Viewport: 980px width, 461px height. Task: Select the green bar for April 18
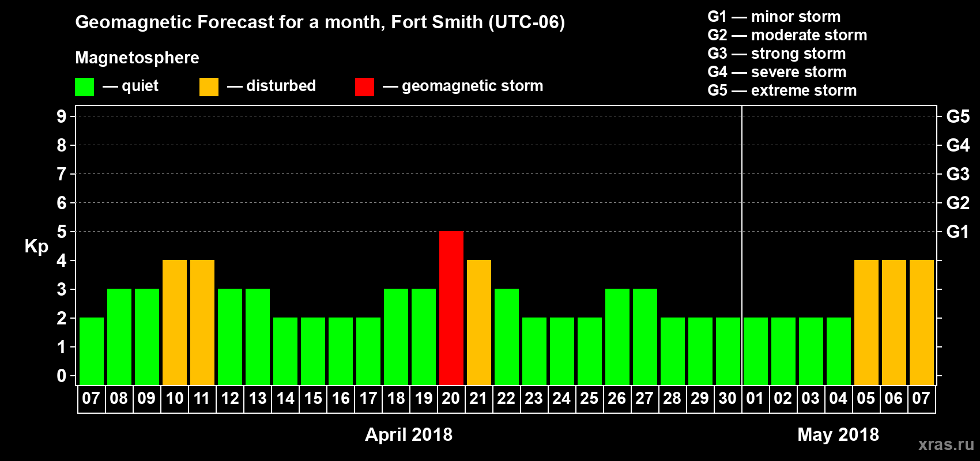396,337
